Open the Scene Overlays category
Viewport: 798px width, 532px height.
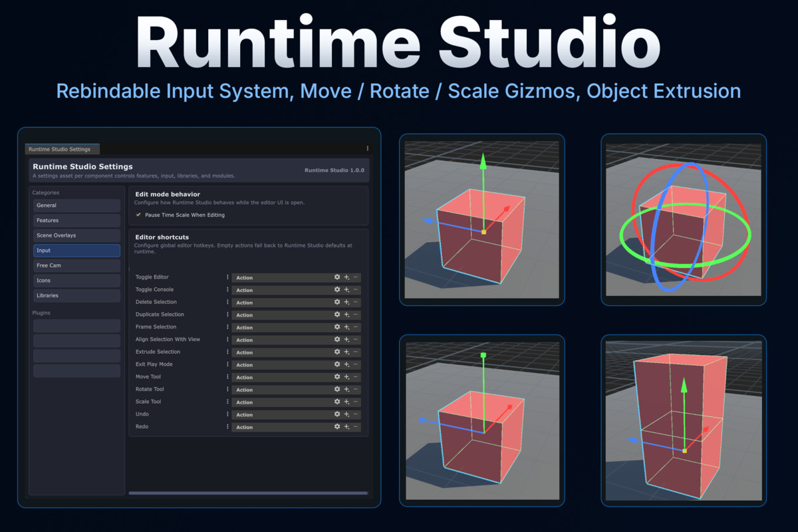coord(76,235)
